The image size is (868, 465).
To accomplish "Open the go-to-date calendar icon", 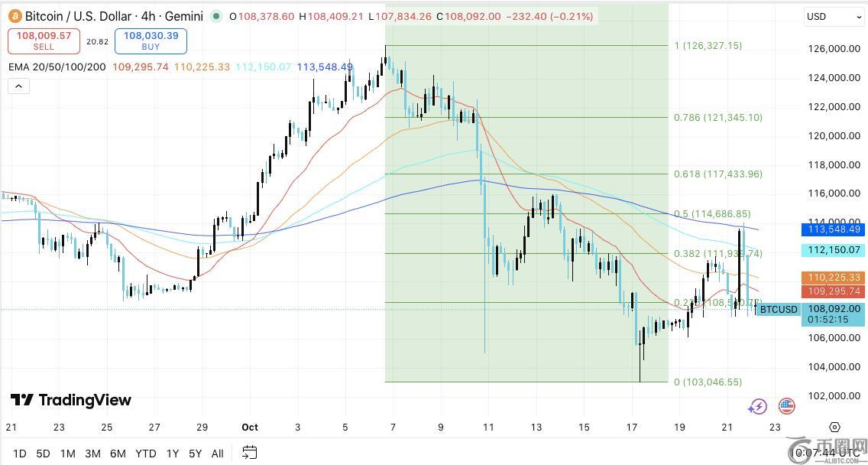I will point(249,453).
